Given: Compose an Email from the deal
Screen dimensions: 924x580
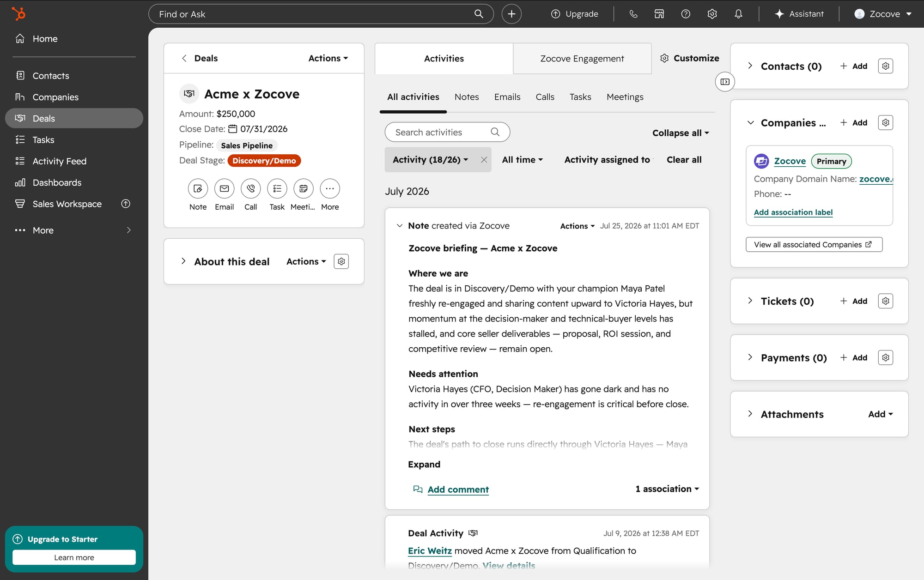Looking at the screenshot, I should pyautogui.click(x=224, y=188).
